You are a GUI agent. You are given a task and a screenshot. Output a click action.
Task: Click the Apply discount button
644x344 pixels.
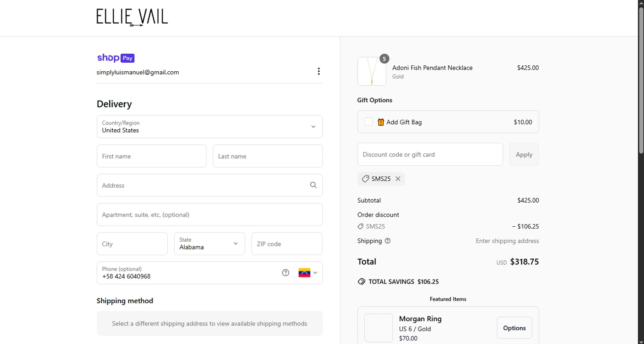tap(524, 154)
